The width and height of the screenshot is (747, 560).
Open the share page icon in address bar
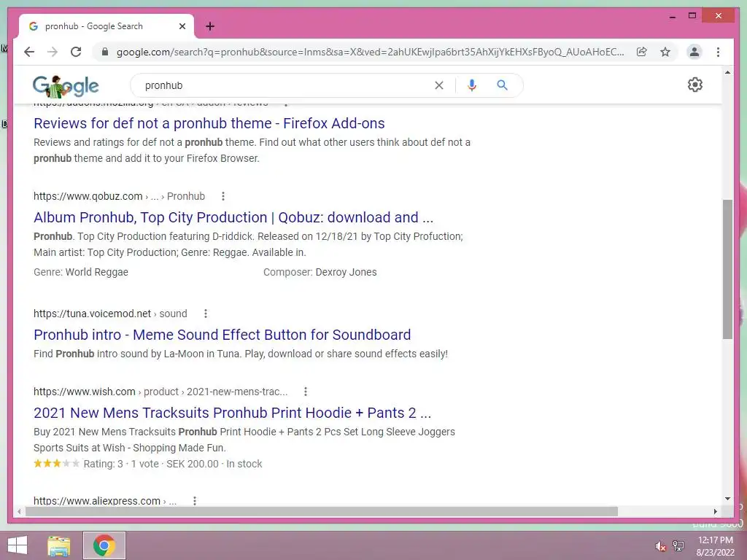tap(642, 52)
